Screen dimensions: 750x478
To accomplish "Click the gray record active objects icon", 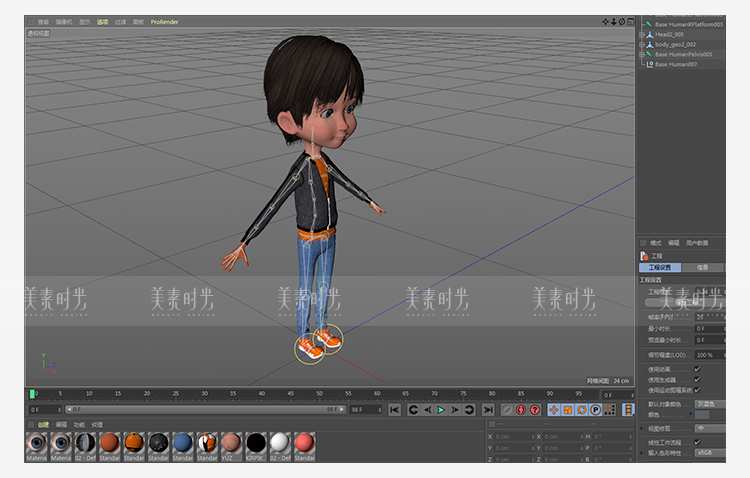I will pos(507,410).
